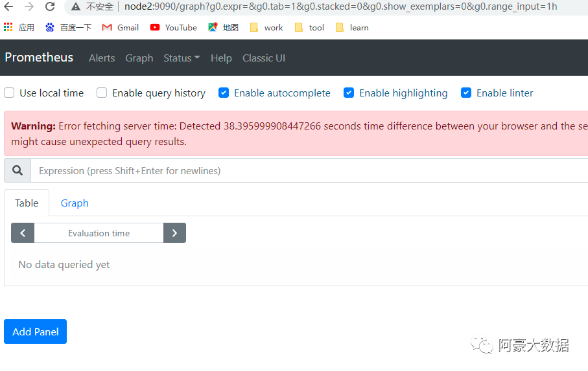Open the apps grid bookmark icon
This screenshot has height=371, width=588.
[8, 27]
